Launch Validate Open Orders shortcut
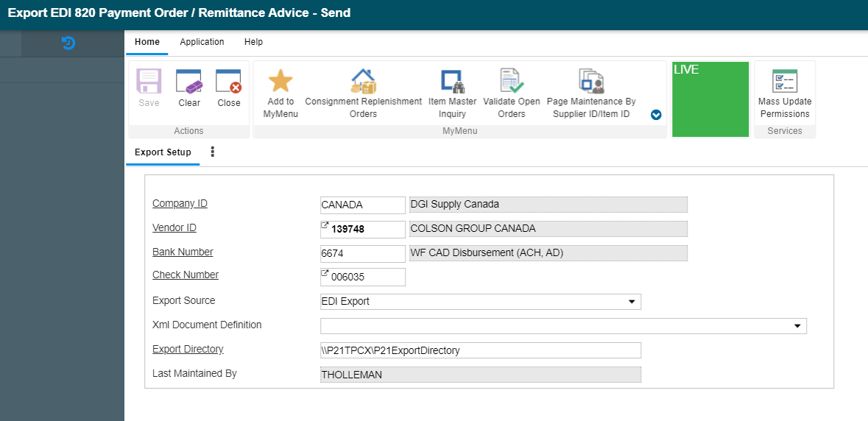 click(512, 82)
